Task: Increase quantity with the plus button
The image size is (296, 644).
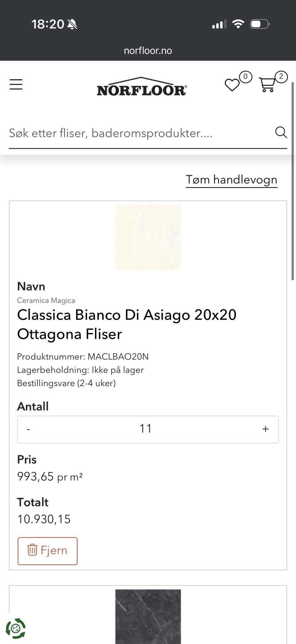Action: 265,429
